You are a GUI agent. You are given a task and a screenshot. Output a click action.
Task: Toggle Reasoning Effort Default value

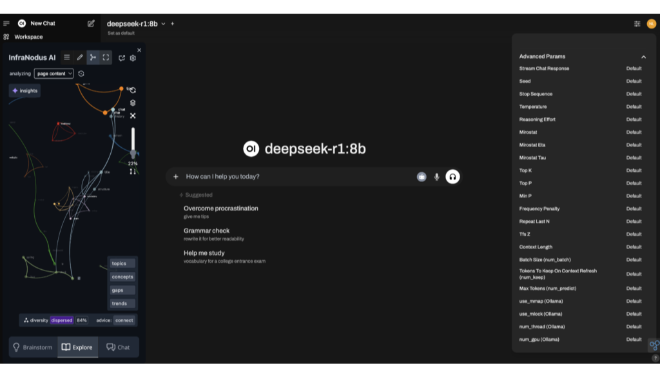pyautogui.click(x=633, y=119)
